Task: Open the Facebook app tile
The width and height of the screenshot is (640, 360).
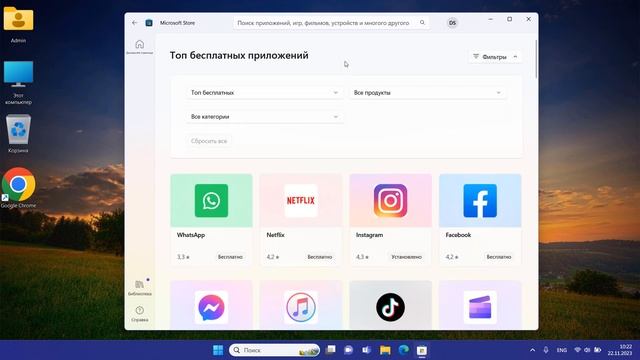Action: tap(480, 220)
